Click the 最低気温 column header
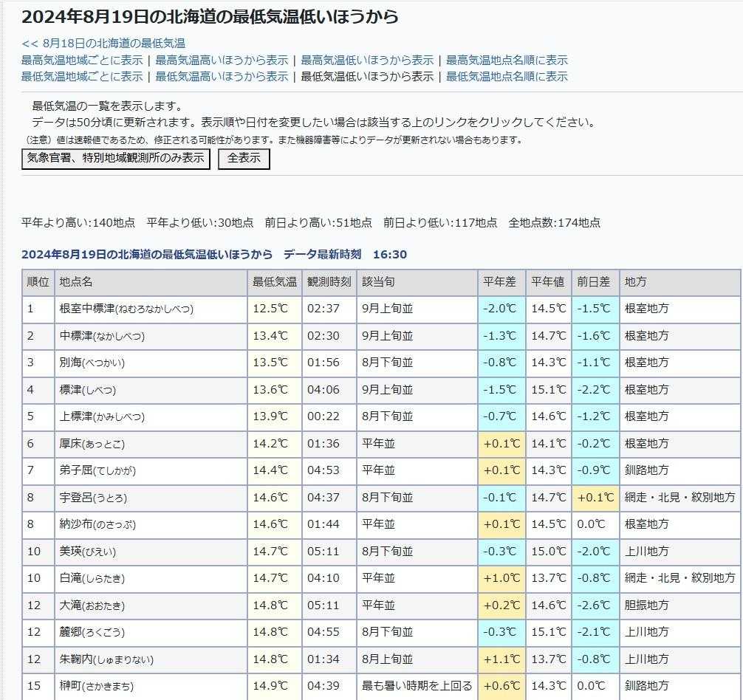 274,282
